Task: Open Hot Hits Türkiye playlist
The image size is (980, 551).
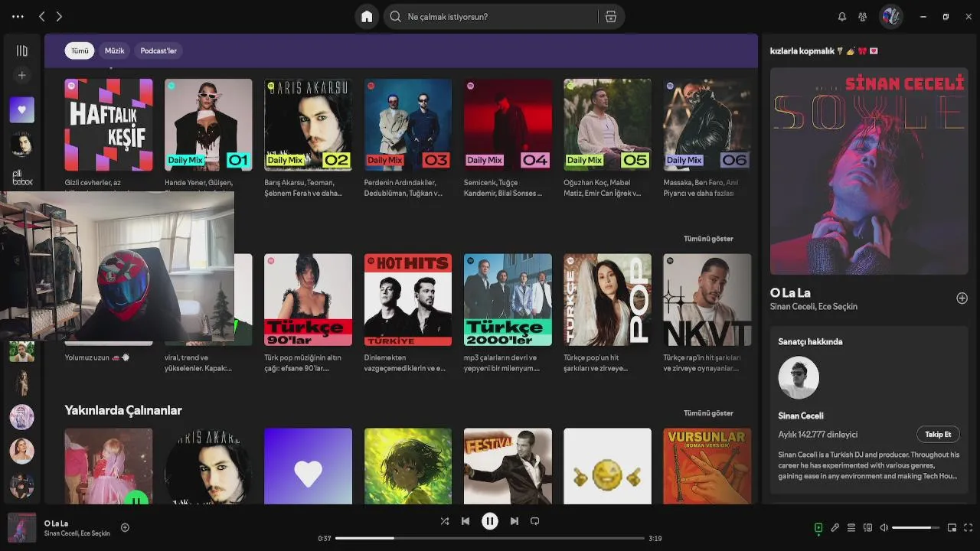Action: coord(408,299)
